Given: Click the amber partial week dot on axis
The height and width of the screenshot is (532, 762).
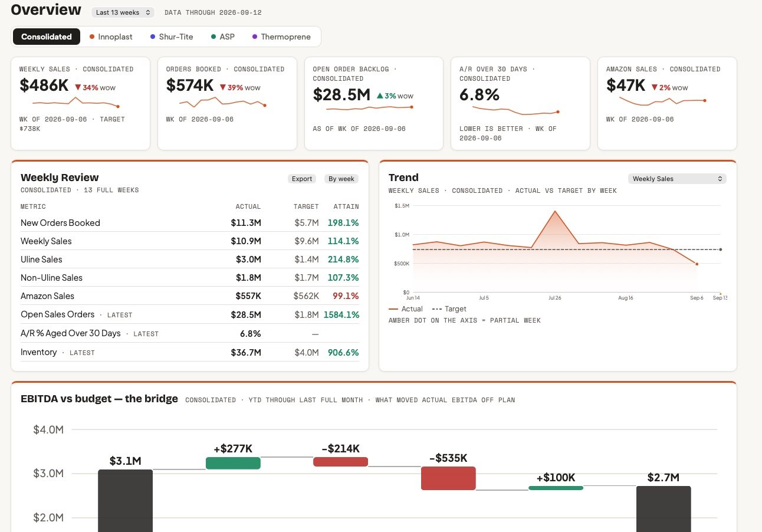Looking at the screenshot, I should coord(720,293).
